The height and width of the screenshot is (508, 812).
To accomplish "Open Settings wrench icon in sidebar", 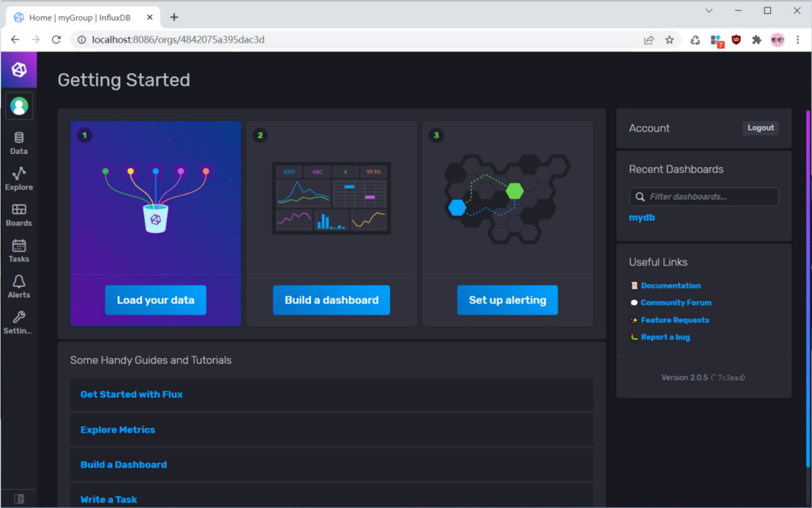I will 19,322.
